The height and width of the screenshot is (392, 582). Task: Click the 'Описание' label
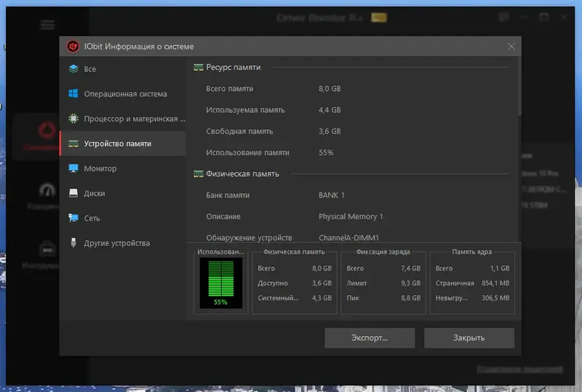223,217
